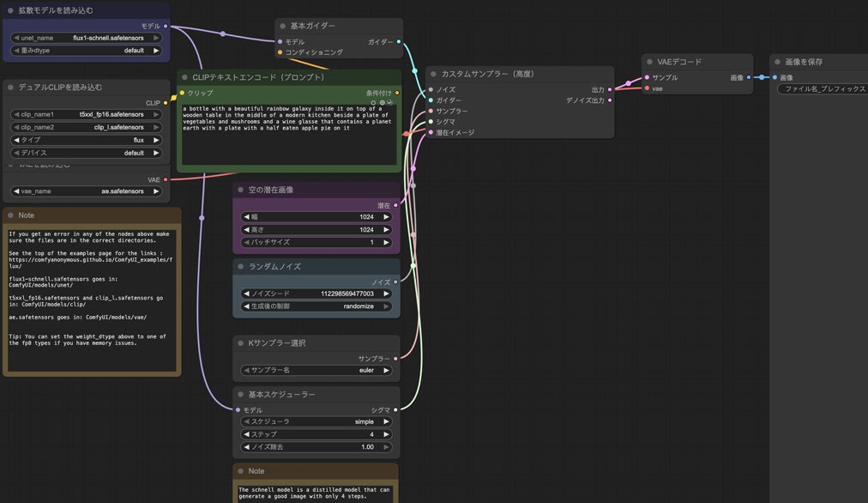Image resolution: width=868 pixels, height=503 pixels.
Task: Open the clip_name1 dropdown
Action: pos(87,115)
